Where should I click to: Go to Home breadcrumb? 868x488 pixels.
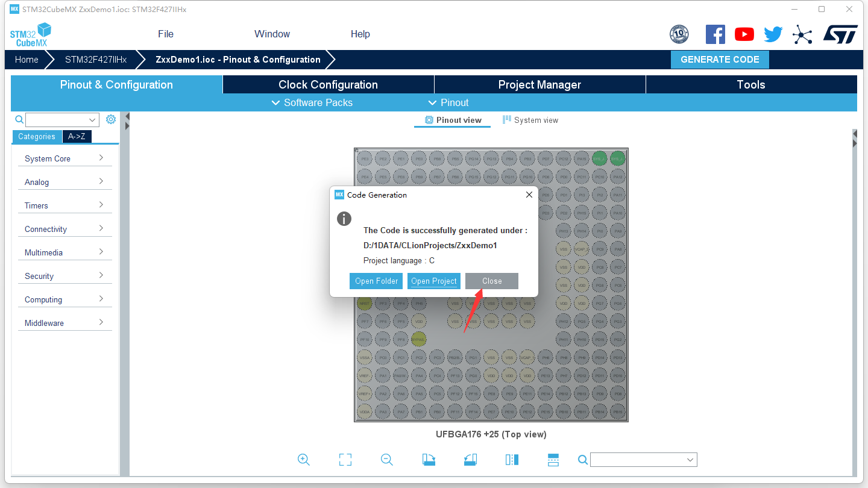tap(27, 60)
